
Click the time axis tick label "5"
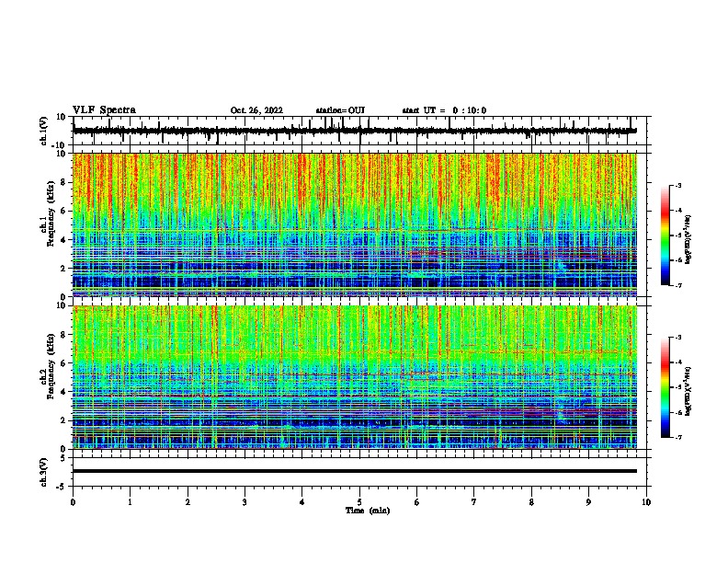pyautogui.click(x=359, y=502)
